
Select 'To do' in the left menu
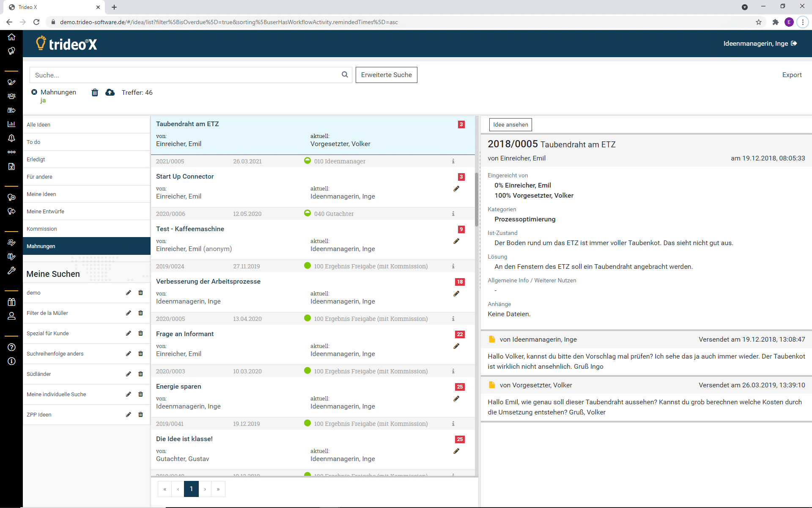[33, 142]
